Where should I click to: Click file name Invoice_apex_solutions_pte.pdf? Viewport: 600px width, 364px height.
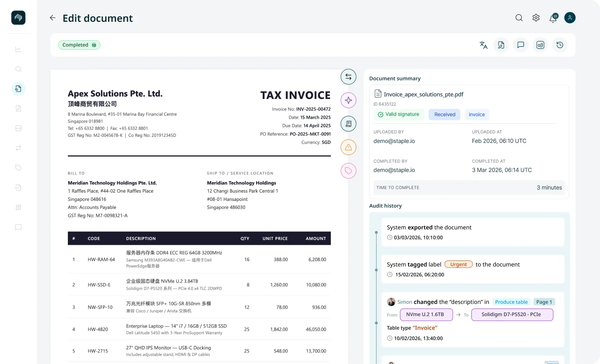pyautogui.click(x=423, y=94)
